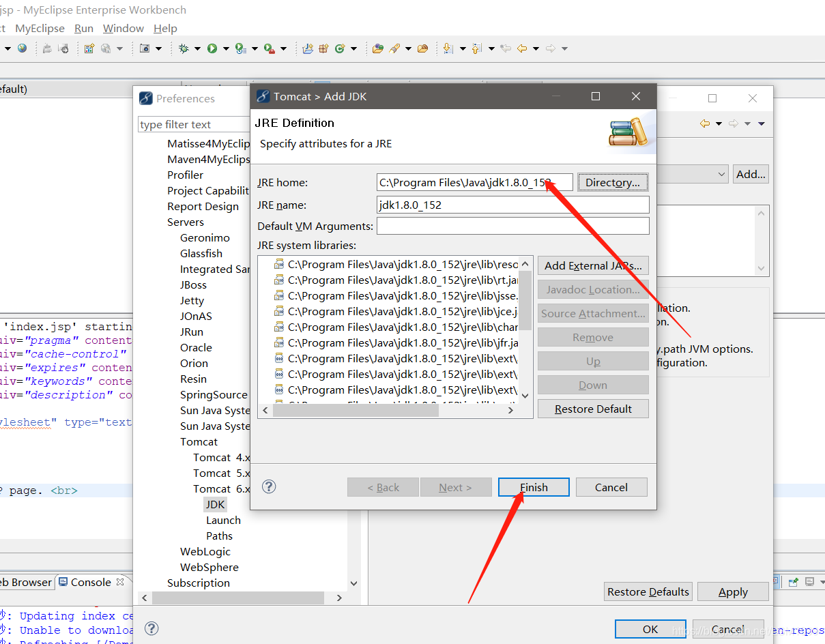Open the Run on Server dropdown arrow
Viewport: 825px width, 644px height.
pyautogui.click(x=255, y=48)
